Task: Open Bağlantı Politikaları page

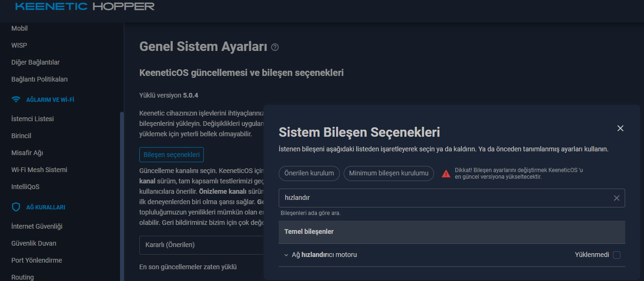Action: coord(40,79)
